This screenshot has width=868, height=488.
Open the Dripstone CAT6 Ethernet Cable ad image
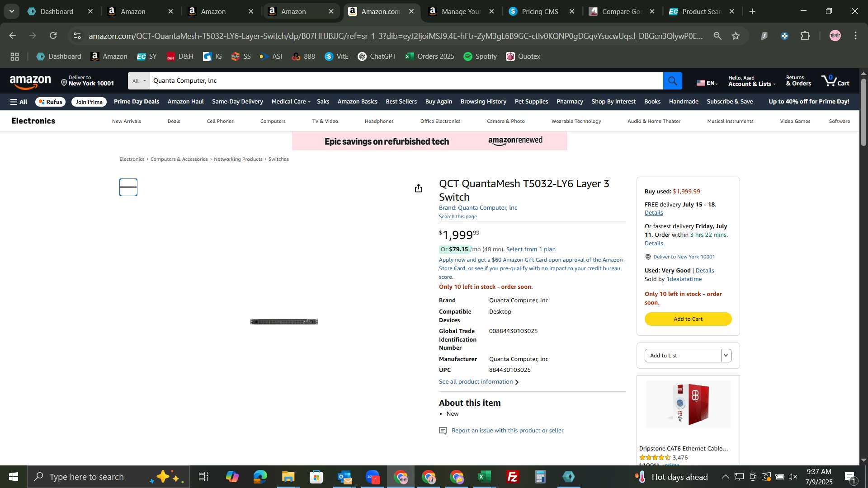click(x=688, y=404)
